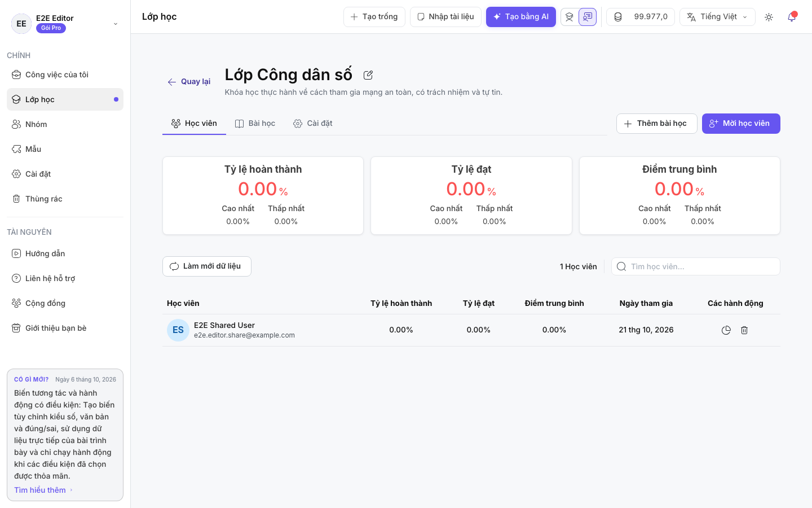Screen dimensions: 812x508
Task: Click the Tỷ lệ hoàn thành column header
Action: point(401,303)
